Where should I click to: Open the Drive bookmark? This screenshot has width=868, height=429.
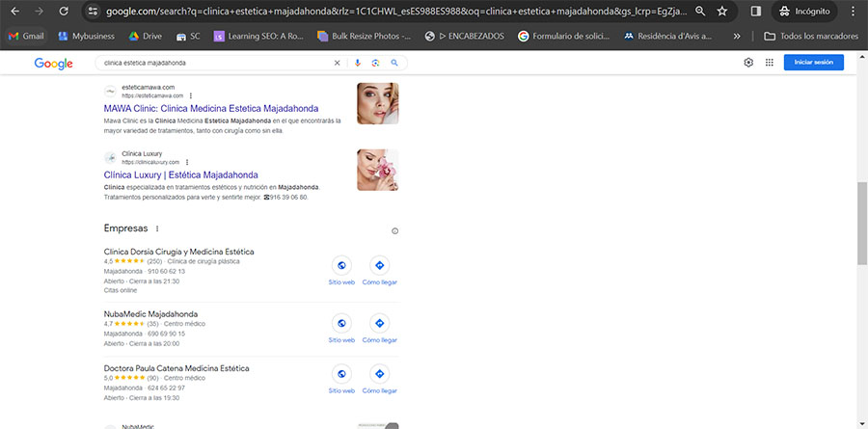[x=146, y=36]
